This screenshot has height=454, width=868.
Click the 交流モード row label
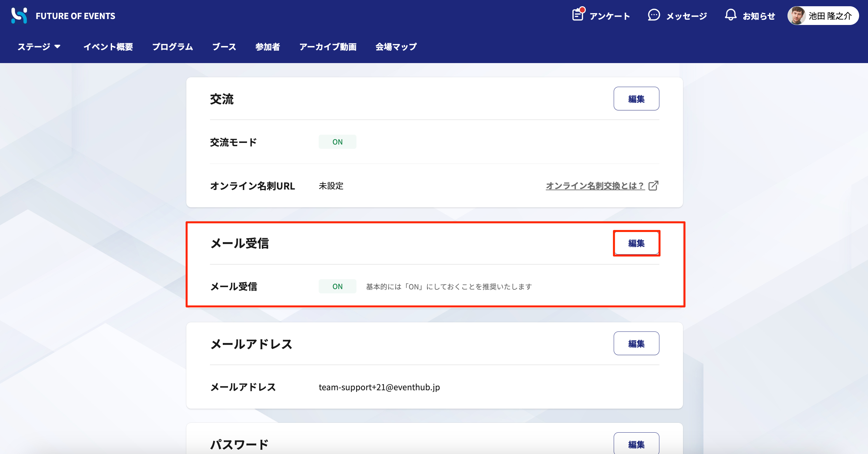pos(233,142)
